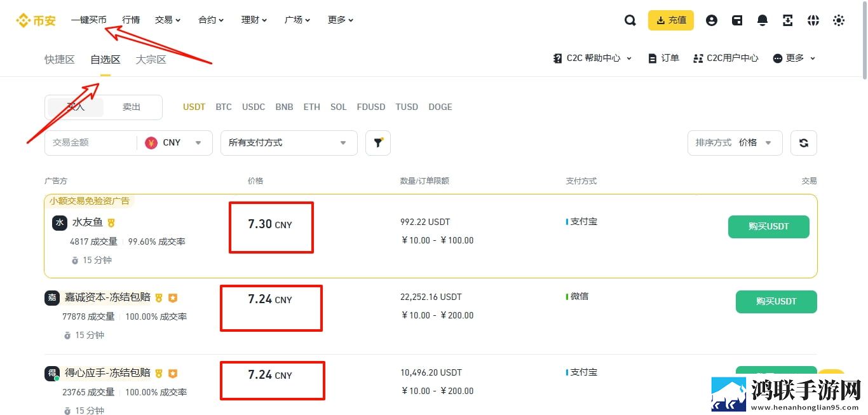Select the USDC coin tab

pos(254,107)
